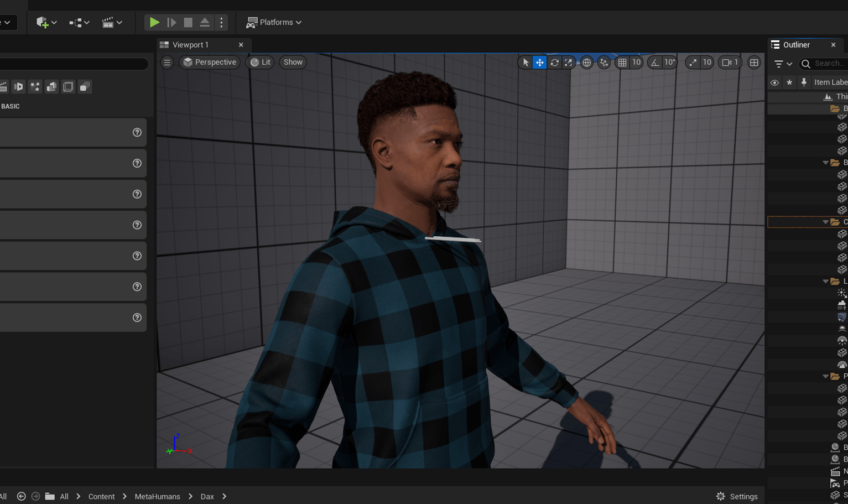This screenshot has width=848, height=504.
Task: Switch to the Rotate transform tool
Action: 554,63
